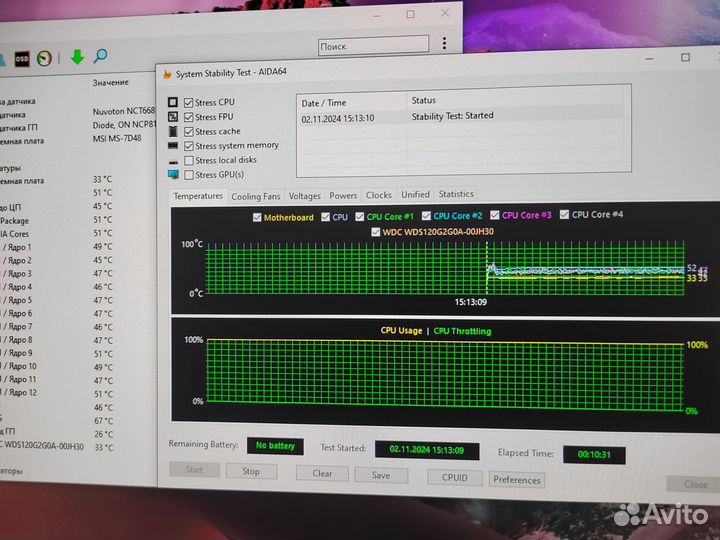Enable the Stress GPU(s) checkbox

click(188, 175)
